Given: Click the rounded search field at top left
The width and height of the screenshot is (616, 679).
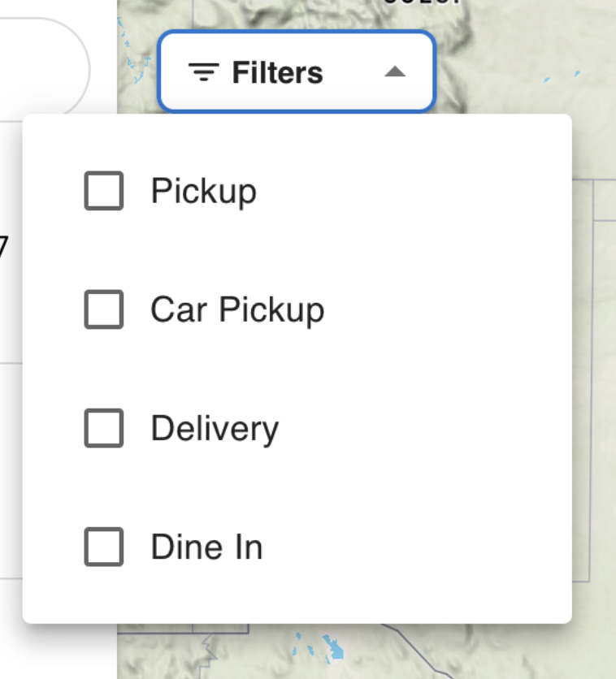Looking at the screenshot, I should pos(41,57).
